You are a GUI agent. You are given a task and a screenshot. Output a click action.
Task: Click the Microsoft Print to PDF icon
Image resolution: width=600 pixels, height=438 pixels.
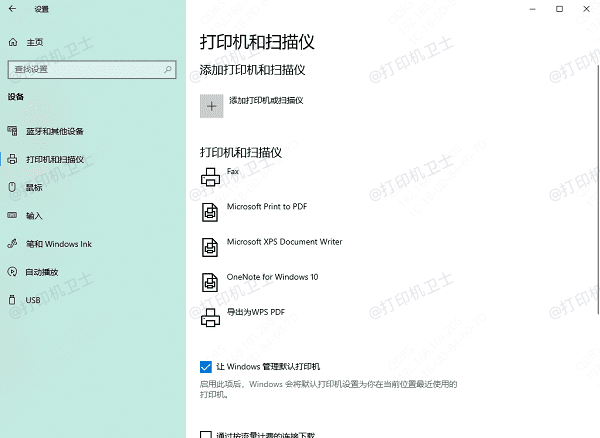pyautogui.click(x=210, y=212)
